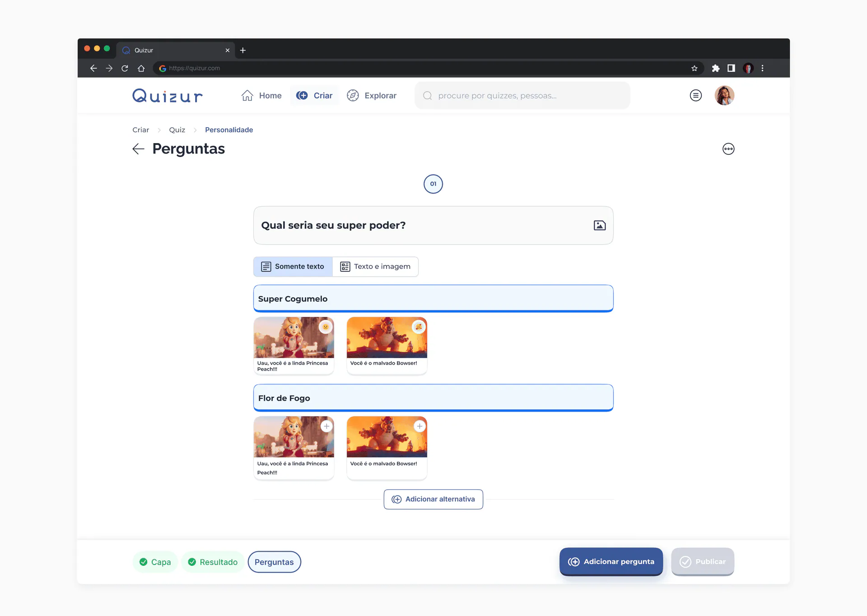The height and width of the screenshot is (616, 867).
Task: Open the more options ellipsis icon
Action: (728, 149)
